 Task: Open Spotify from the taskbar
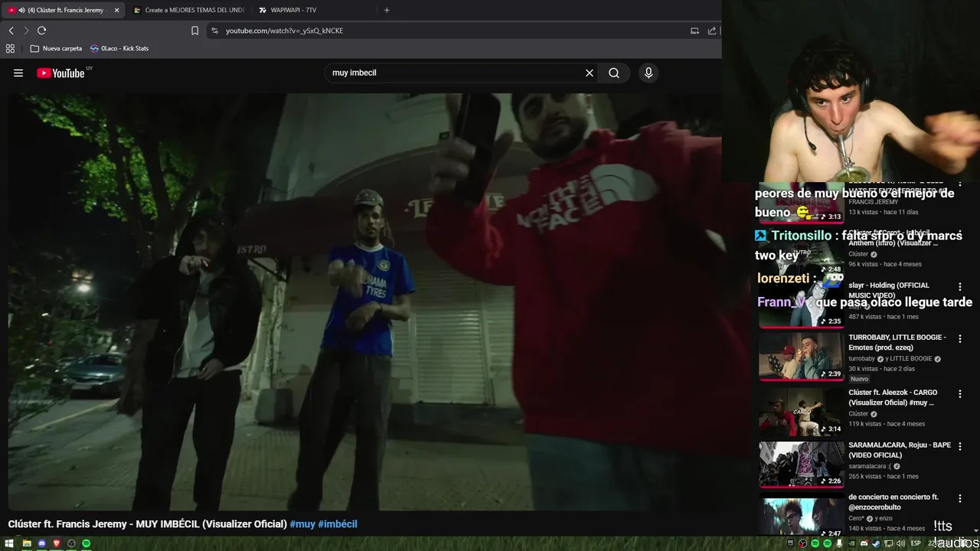(87, 543)
